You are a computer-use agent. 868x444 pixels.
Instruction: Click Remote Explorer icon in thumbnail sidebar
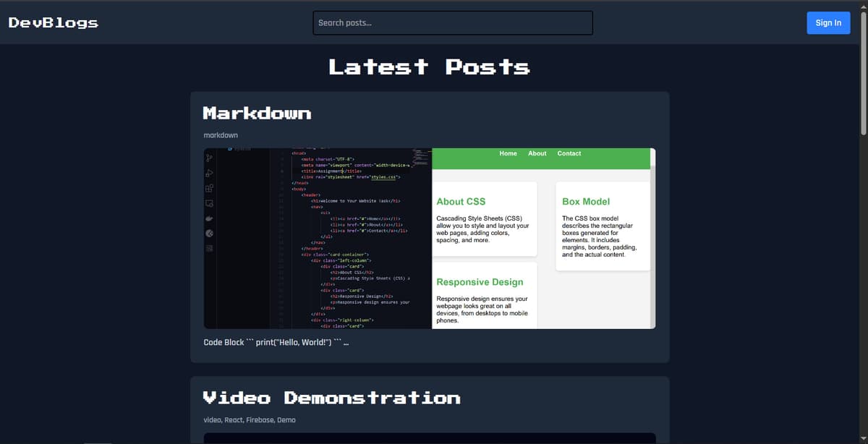(209, 203)
